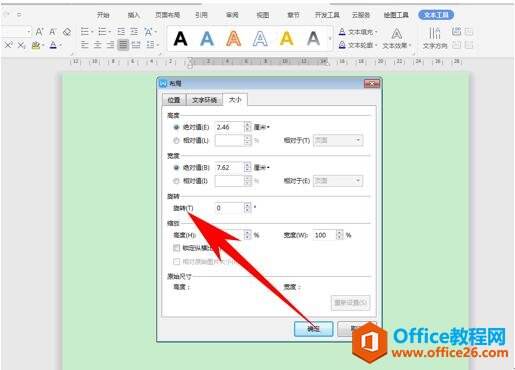
Task: Open the 视图 ribbon tab
Action: coord(263,15)
